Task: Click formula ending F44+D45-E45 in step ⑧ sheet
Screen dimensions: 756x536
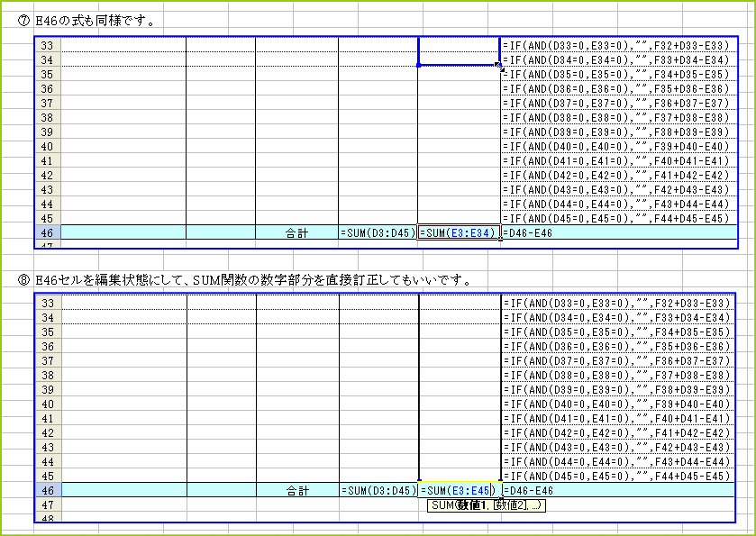Action: click(x=619, y=477)
